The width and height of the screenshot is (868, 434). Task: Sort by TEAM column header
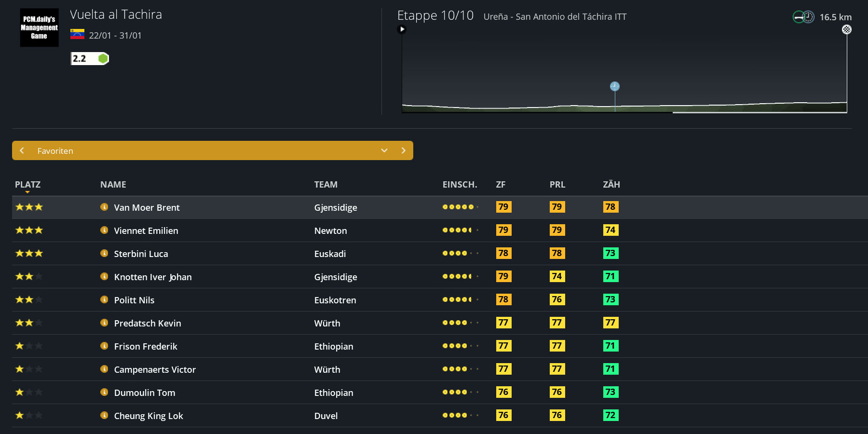click(326, 185)
